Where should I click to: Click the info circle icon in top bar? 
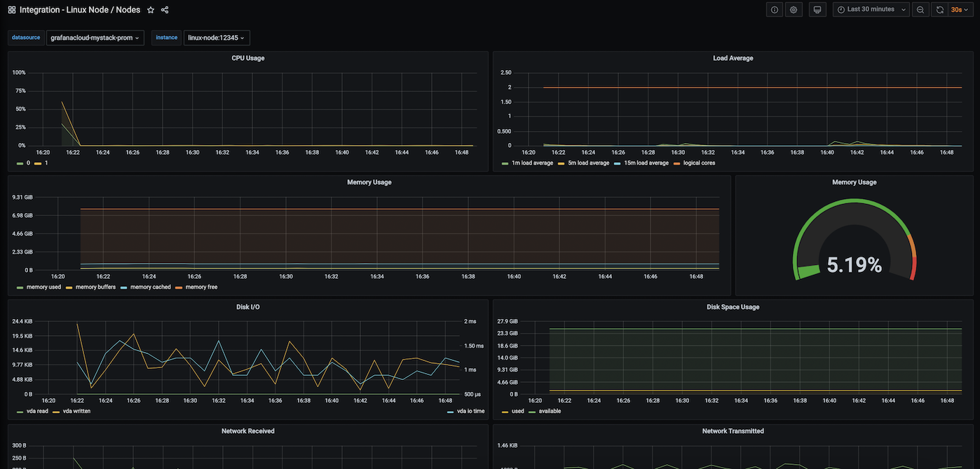[775, 10]
